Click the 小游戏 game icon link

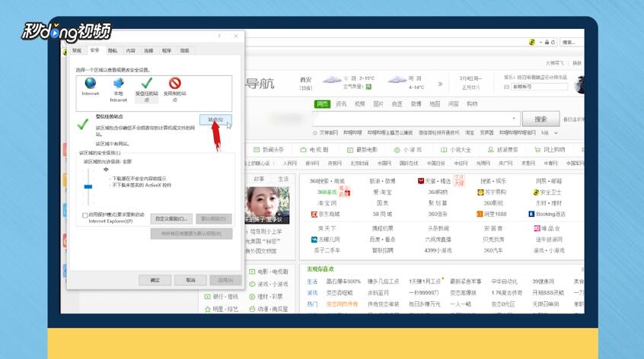pyautogui.click(x=408, y=150)
